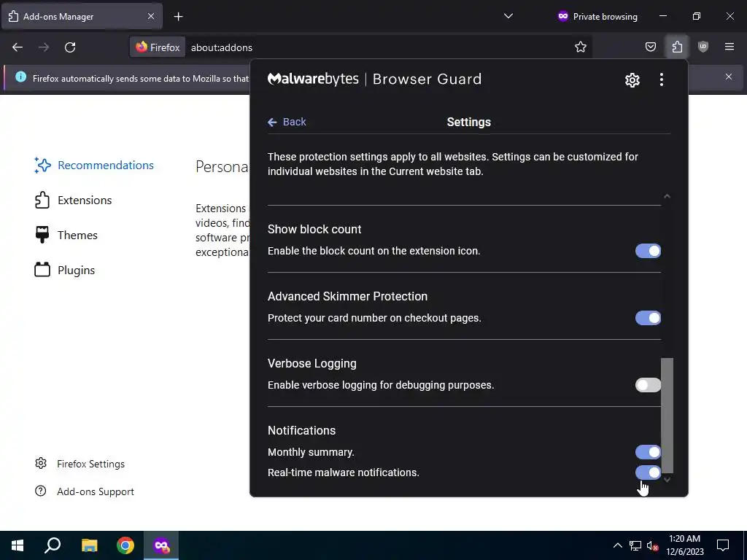The height and width of the screenshot is (560, 747).
Task: Bookmark this page with star icon
Action: [580, 47]
